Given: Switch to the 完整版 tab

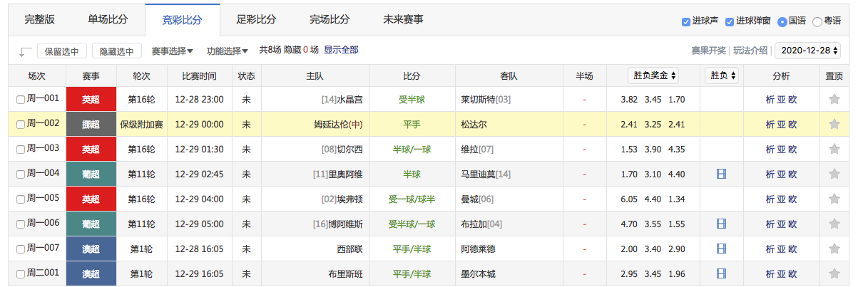Looking at the screenshot, I should 40,20.
